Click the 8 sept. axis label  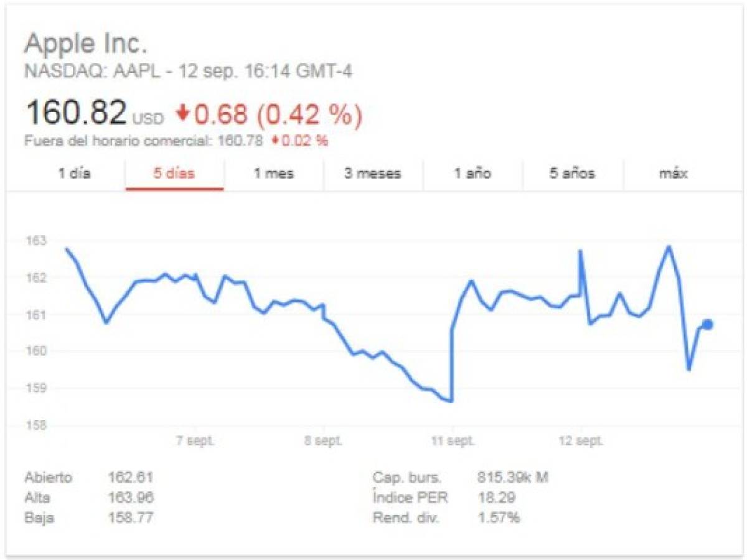[324, 441]
